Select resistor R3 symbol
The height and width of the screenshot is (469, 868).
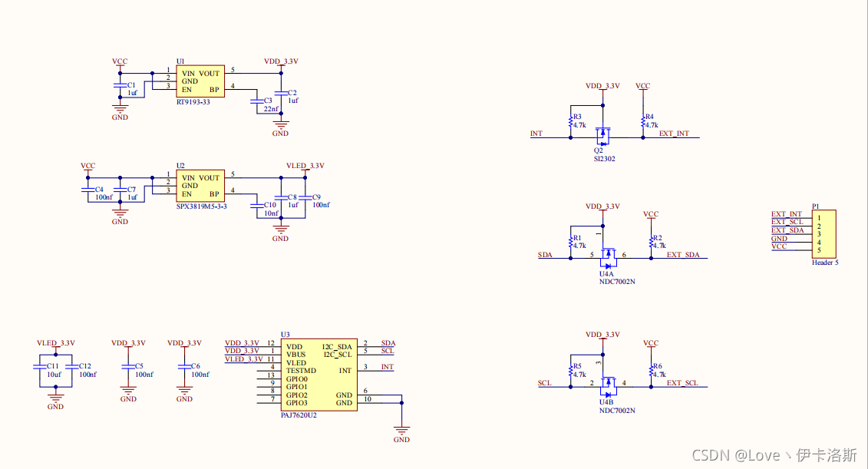click(x=571, y=121)
